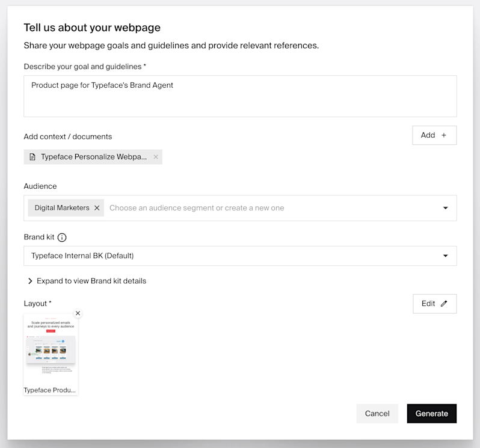Viewport: 480px width, 448px height.
Task: Click the Add context documents button
Action: (434, 135)
